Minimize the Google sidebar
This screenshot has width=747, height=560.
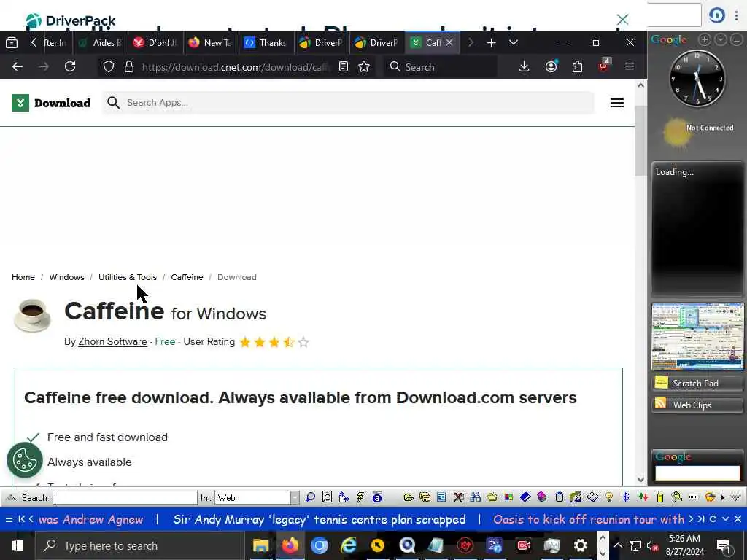[737, 40]
